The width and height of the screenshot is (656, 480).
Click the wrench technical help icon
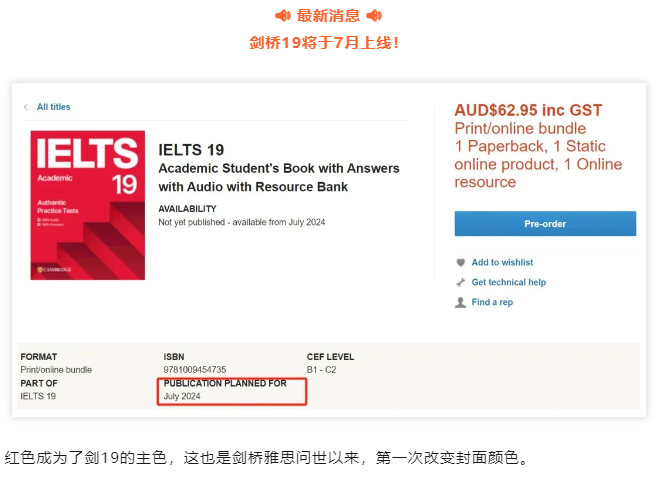click(461, 282)
